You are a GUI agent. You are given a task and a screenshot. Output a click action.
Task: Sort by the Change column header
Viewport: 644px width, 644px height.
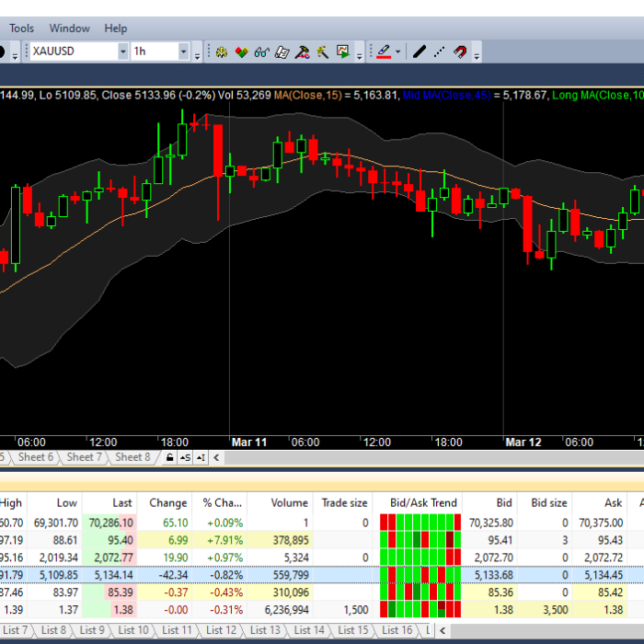(165, 502)
